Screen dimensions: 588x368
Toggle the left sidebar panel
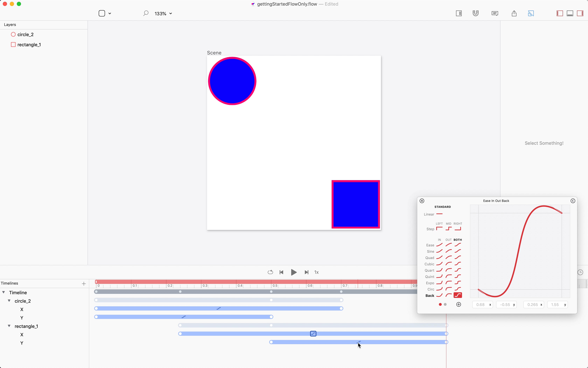(x=560, y=13)
